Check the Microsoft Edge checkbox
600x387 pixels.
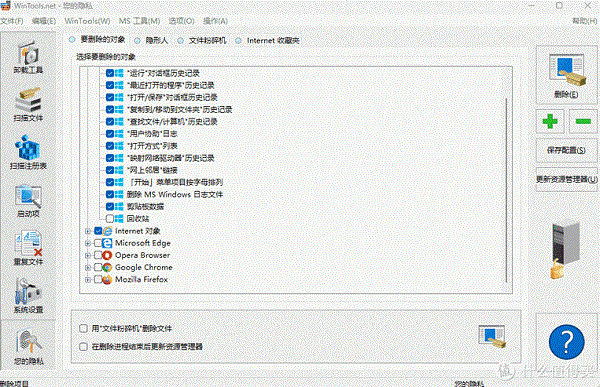tap(98, 243)
